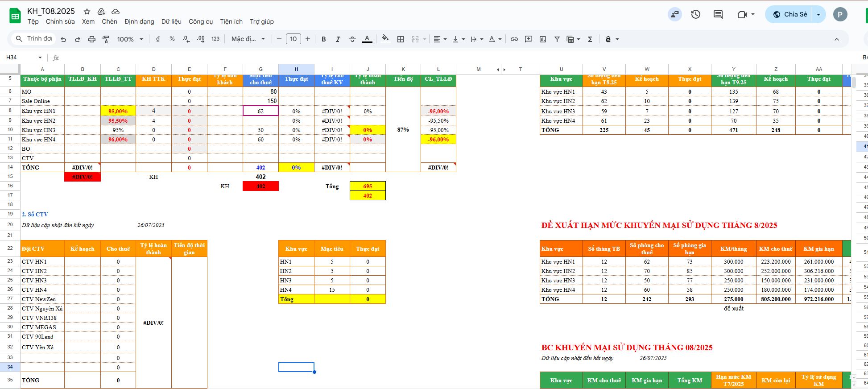
Task: Open the Định dạng menu
Action: click(139, 21)
